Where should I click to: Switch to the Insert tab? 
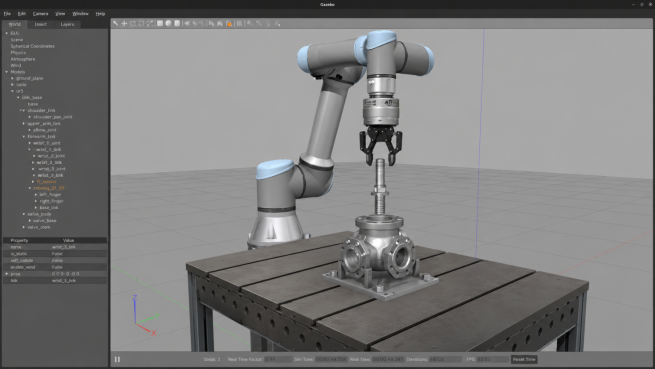point(41,24)
